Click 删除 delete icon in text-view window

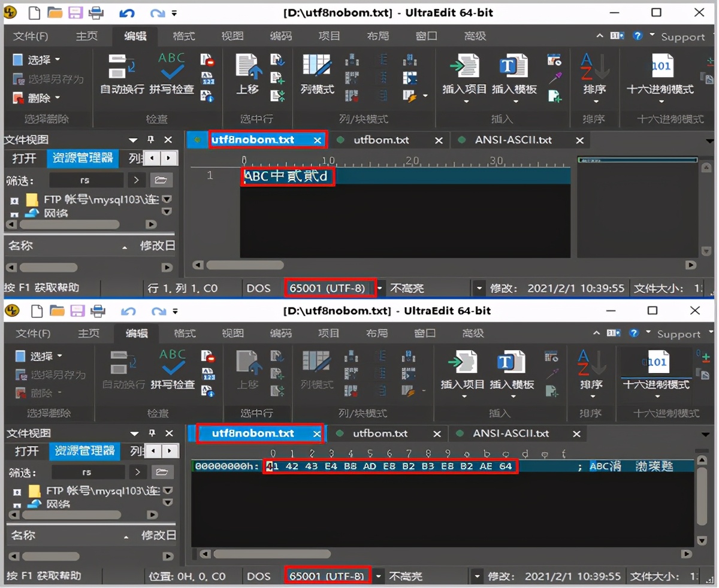tap(19, 98)
